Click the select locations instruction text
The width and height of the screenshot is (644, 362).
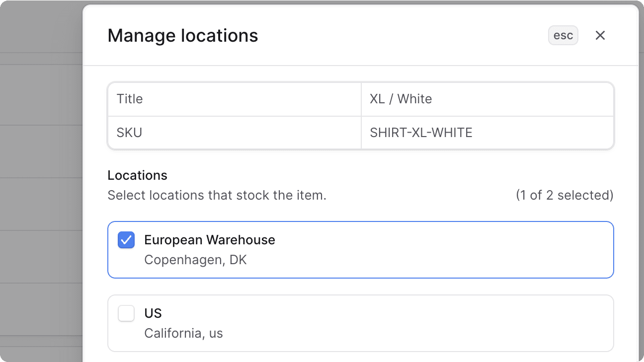[x=217, y=195]
